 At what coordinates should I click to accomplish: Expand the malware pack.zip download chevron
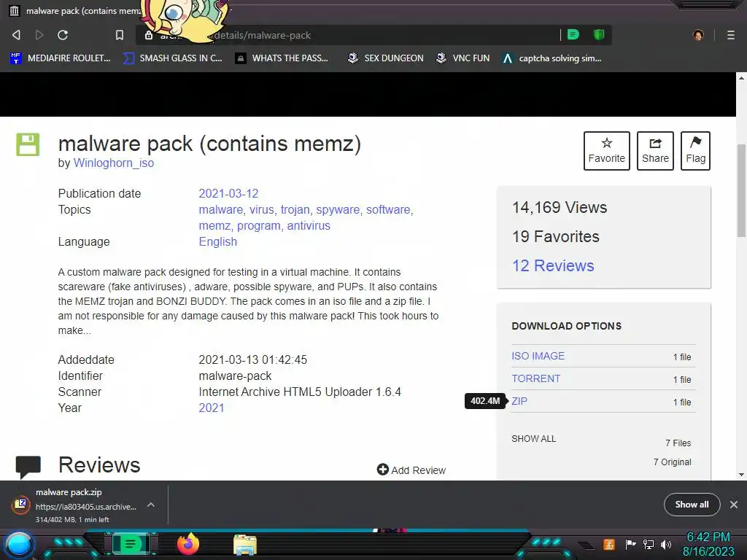150,505
